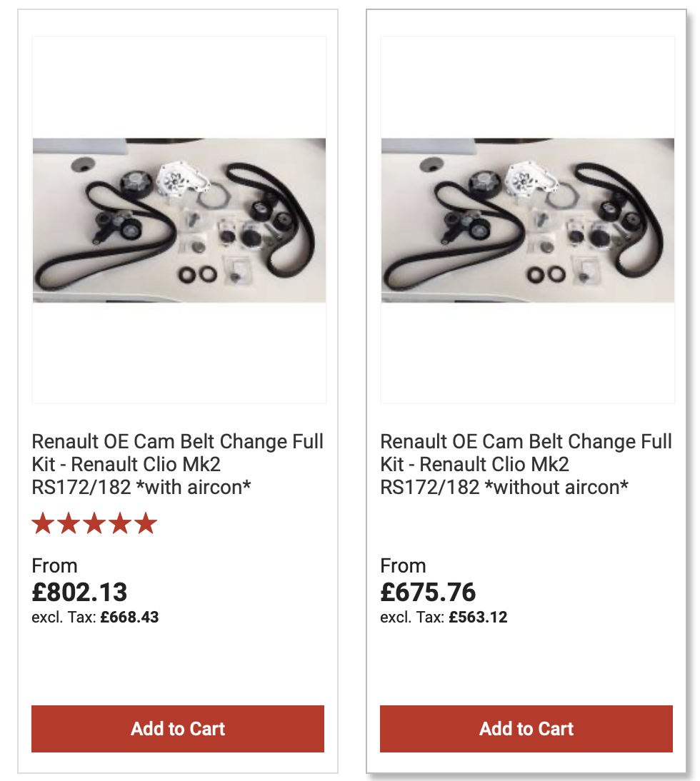Click "From" label above £675.76

403,566
